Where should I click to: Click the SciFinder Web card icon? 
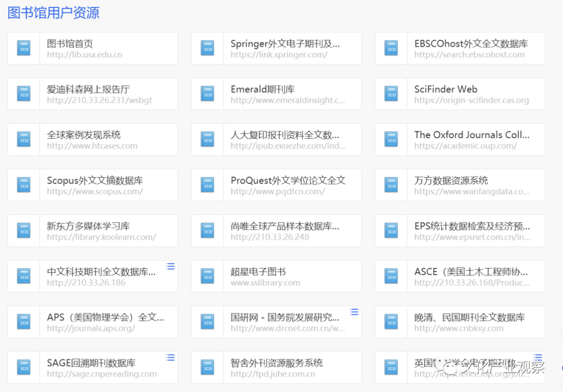click(x=391, y=94)
